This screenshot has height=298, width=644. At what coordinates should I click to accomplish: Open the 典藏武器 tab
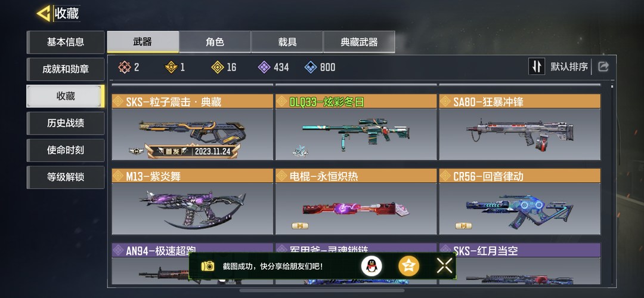click(x=359, y=42)
